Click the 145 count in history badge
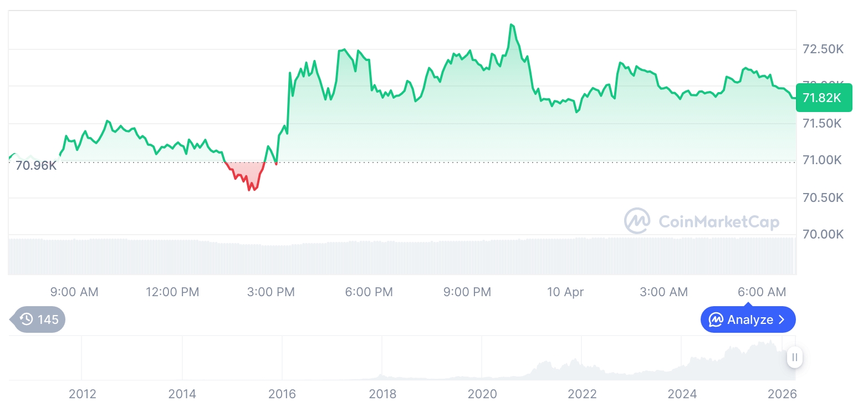Viewport: 868px width, 406px height. (48, 319)
